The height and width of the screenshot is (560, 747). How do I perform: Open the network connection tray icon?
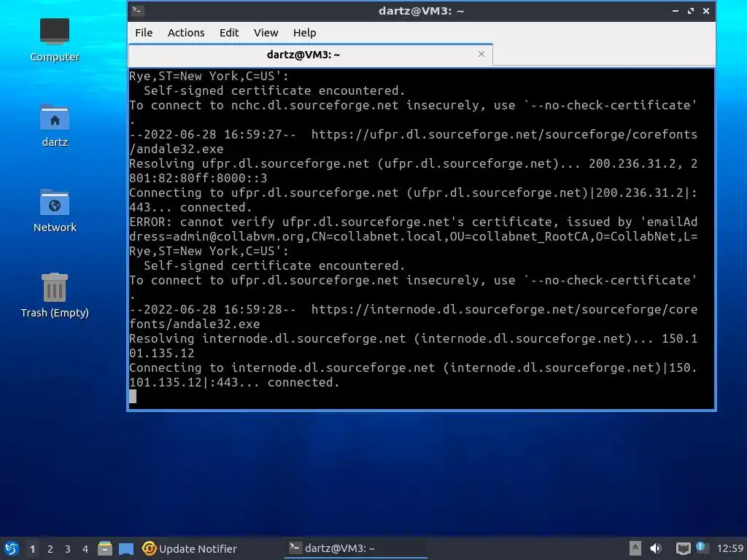pyautogui.click(x=683, y=548)
